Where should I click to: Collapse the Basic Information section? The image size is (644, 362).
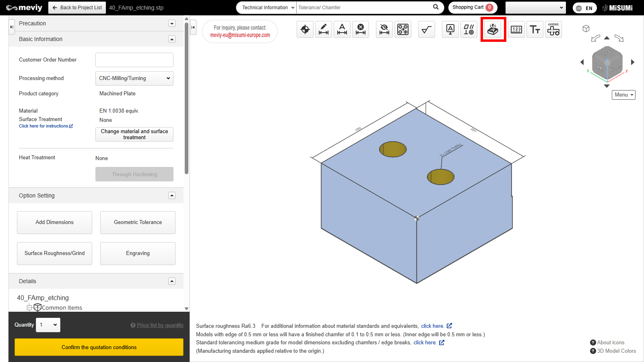[172, 39]
